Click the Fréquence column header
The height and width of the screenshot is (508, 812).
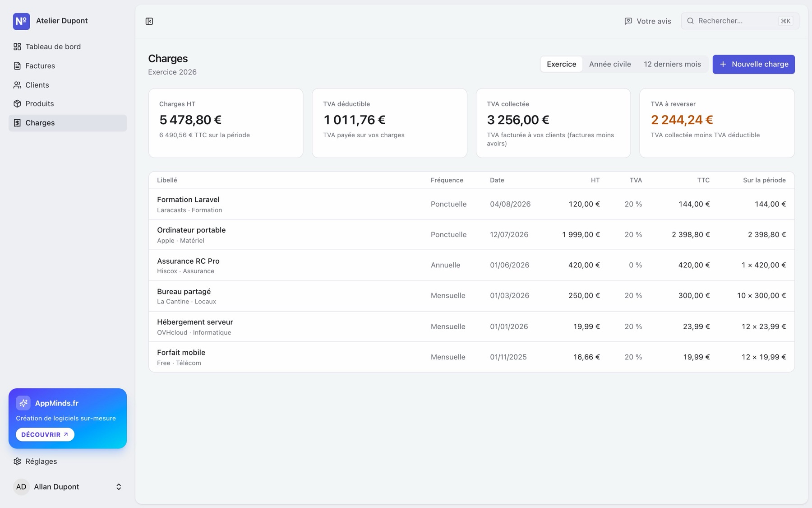[447, 180]
